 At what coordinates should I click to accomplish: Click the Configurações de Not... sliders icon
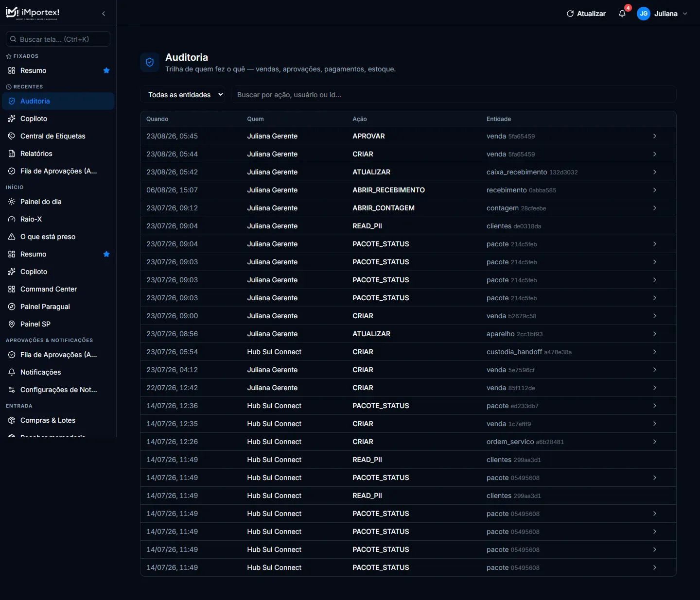[12, 390]
